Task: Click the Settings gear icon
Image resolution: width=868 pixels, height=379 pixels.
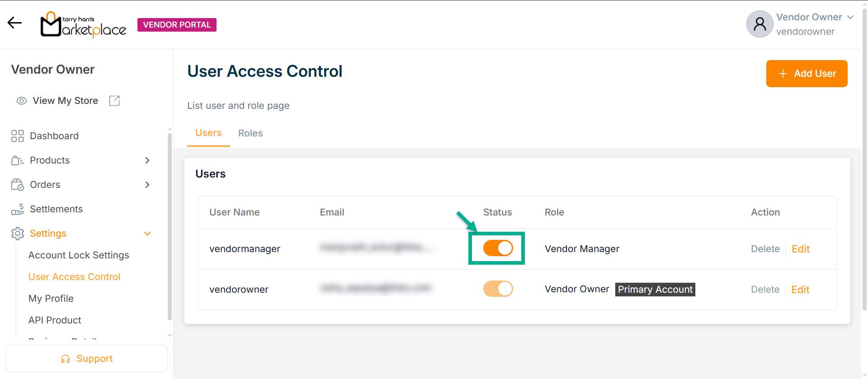Action: tap(18, 234)
